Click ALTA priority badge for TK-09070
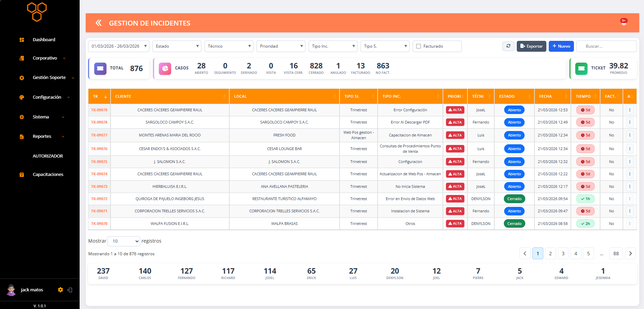The height and width of the screenshot is (309, 644). pos(455,224)
